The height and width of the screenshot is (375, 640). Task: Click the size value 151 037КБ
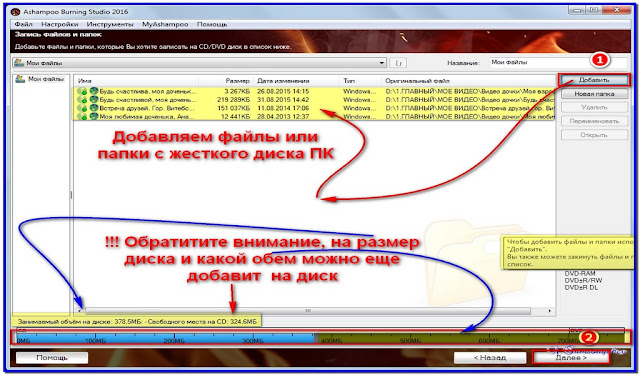click(233, 109)
